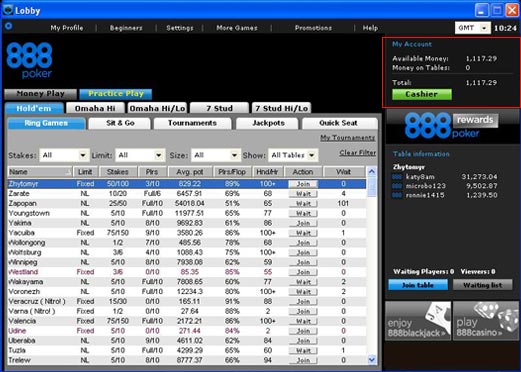Click the Join table button

point(418,285)
